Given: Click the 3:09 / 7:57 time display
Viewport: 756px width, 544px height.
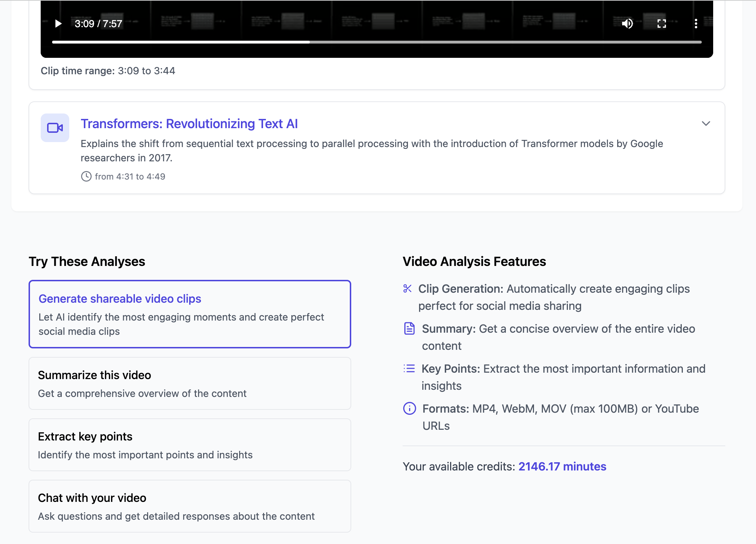Looking at the screenshot, I should pos(98,24).
